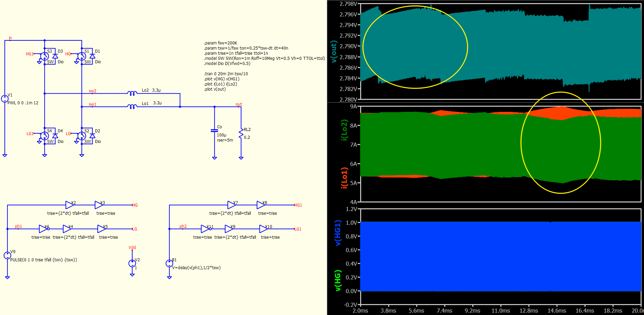
Task: Click the '.model SW SW(Ron=1m...' directive
Action: (264, 58)
